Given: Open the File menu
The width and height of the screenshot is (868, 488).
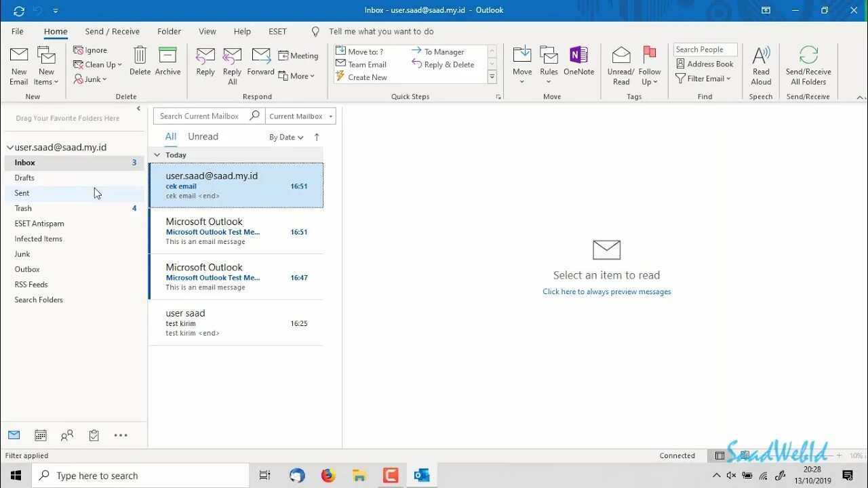Looking at the screenshot, I should pyautogui.click(x=18, y=31).
